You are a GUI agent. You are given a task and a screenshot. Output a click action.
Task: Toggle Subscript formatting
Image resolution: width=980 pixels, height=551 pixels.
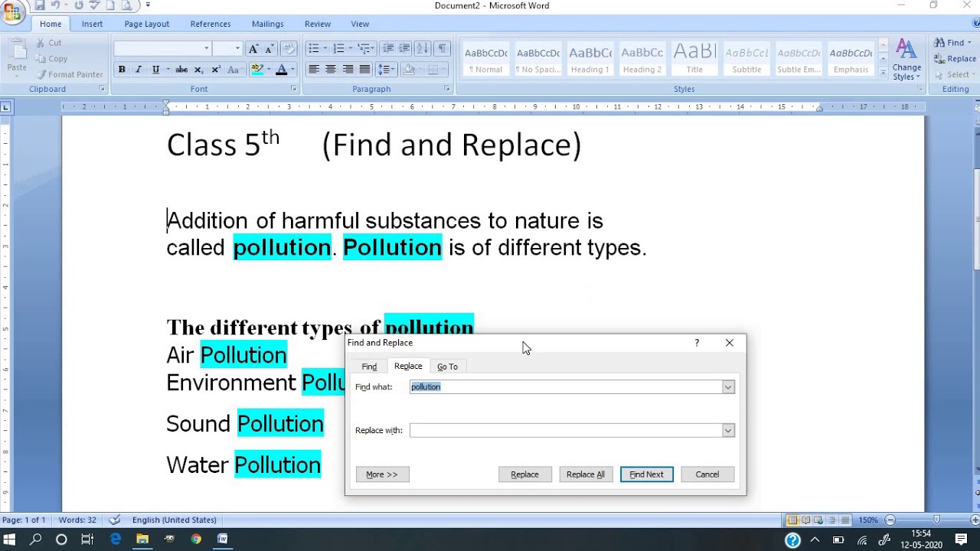point(198,70)
